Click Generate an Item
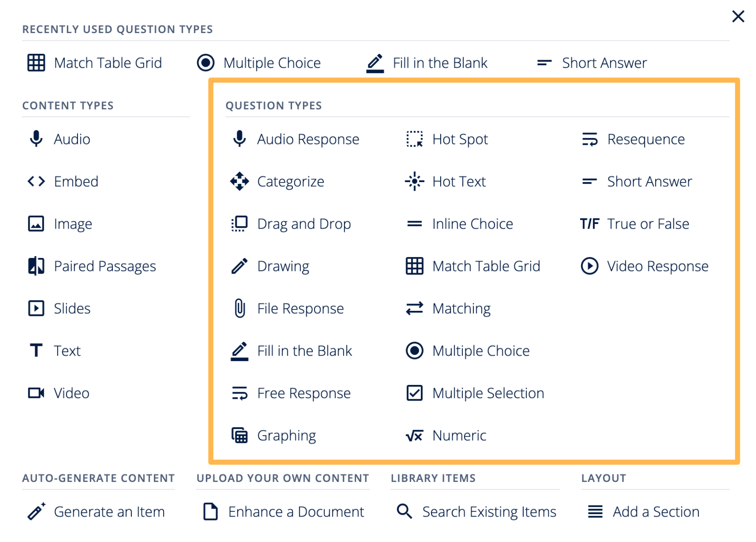Image resolution: width=756 pixels, height=542 pixels. click(109, 512)
